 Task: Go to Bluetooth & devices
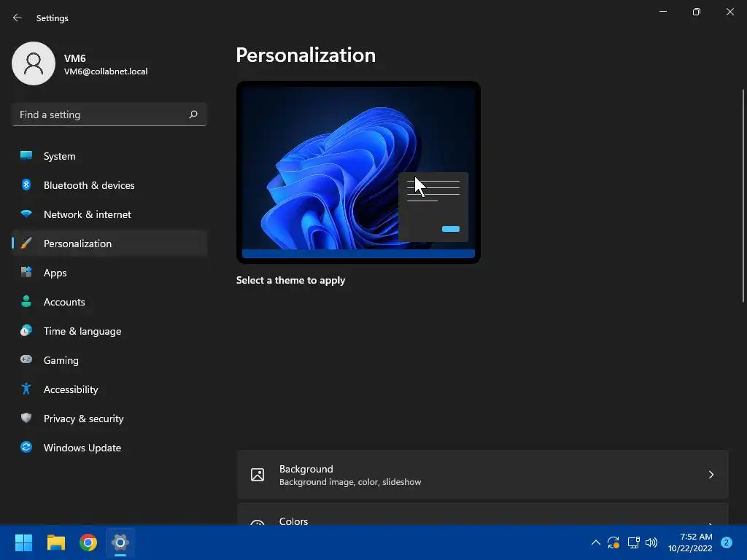pyautogui.click(x=109, y=185)
